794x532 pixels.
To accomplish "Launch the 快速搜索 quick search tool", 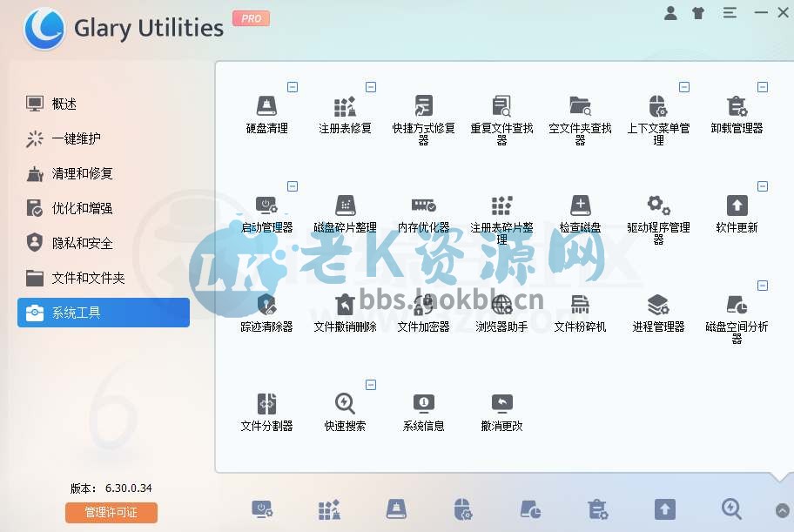I will [345, 413].
